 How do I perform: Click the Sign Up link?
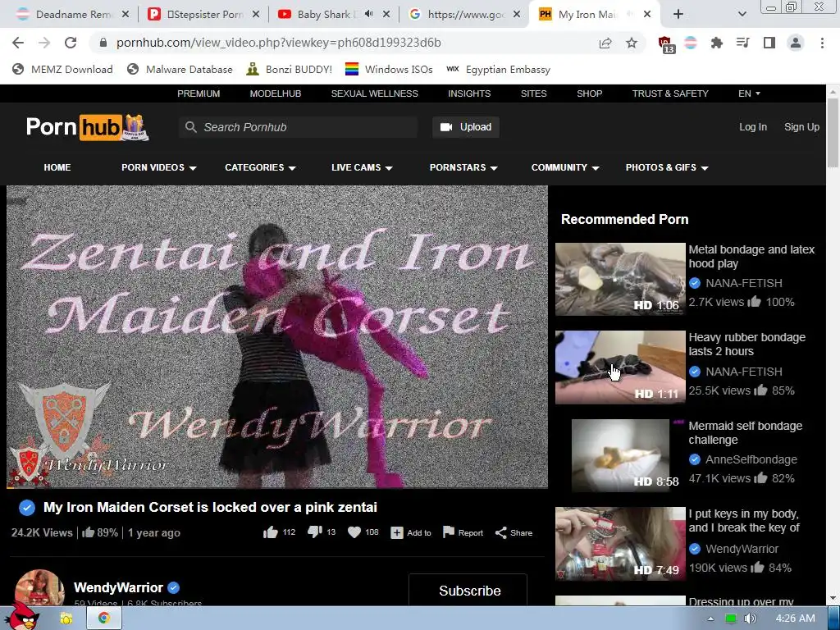[x=801, y=127]
